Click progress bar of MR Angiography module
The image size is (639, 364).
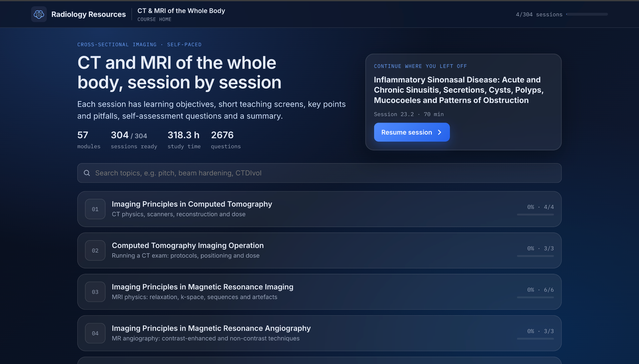click(535, 339)
